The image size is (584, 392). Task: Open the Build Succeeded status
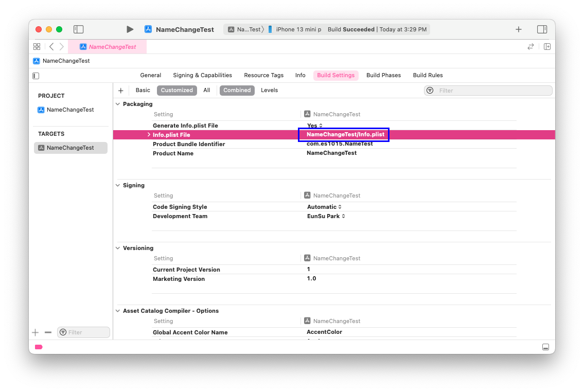[377, 29]
